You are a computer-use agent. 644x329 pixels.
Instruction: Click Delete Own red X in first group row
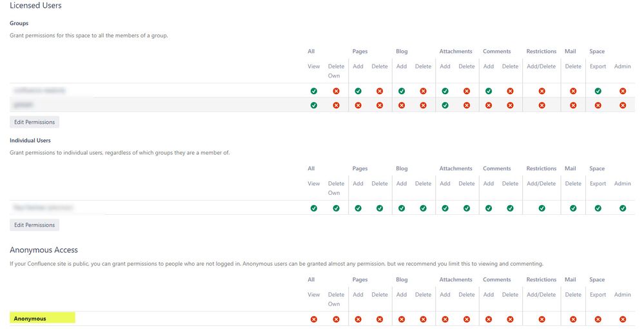[336, 91]
